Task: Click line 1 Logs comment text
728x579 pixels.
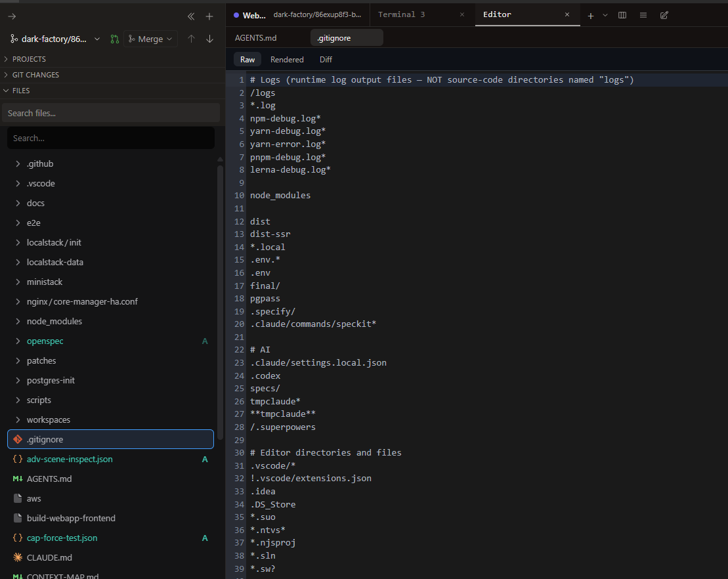Action: point(442,80)
